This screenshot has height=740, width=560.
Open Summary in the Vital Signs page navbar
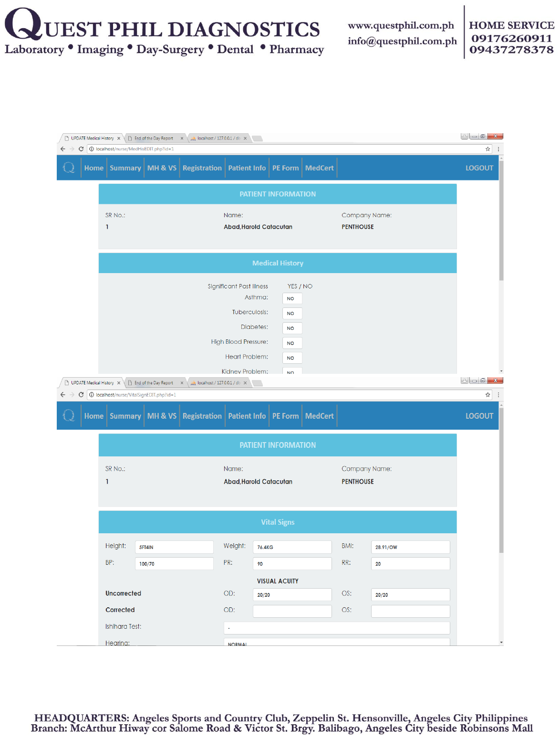125,416
